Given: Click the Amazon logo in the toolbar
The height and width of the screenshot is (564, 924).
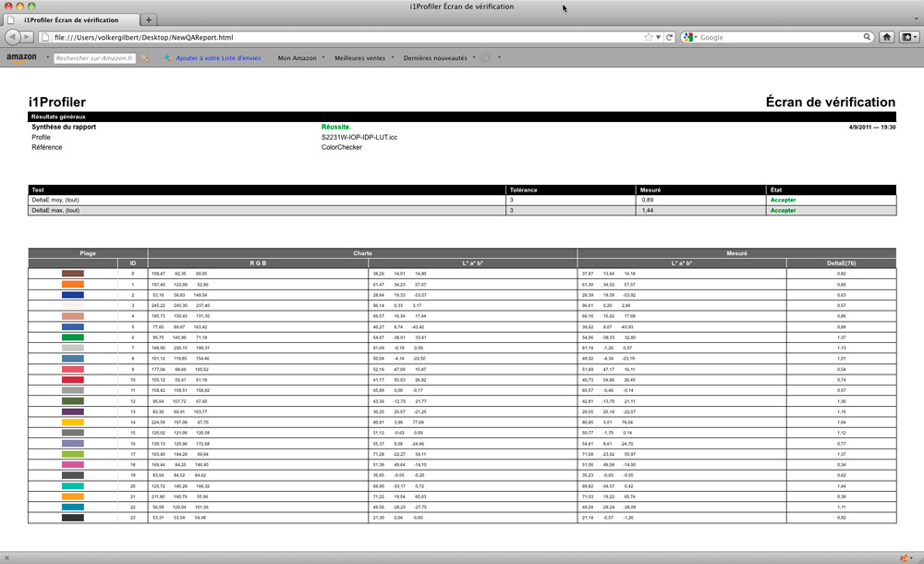Looking at the screenshot, I should coord(21,57).
